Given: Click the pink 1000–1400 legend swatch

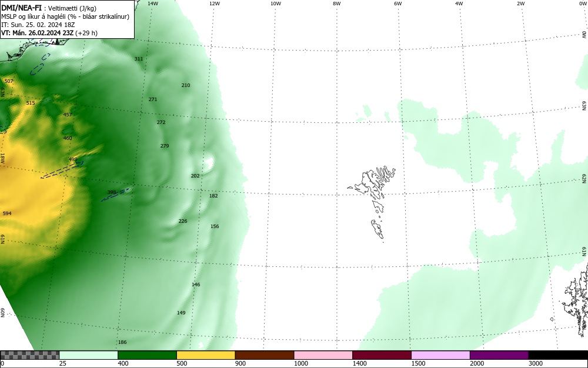Looking at the screenshot, I should point(323,355).
